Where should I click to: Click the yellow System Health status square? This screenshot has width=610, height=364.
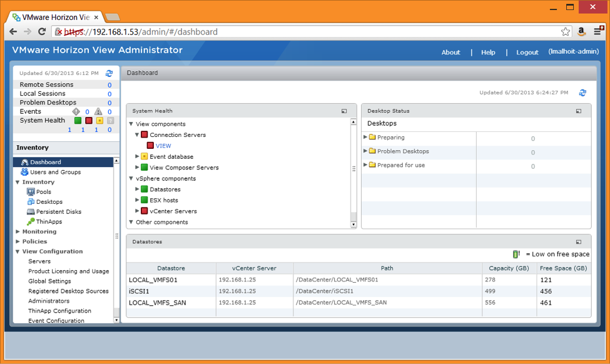click(x=99, y=121)
